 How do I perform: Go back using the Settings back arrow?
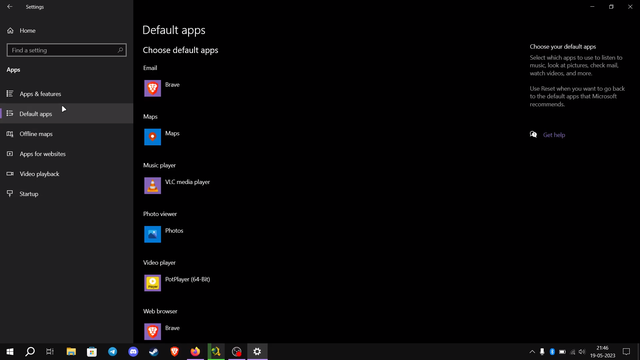click(x=10, y=7)
